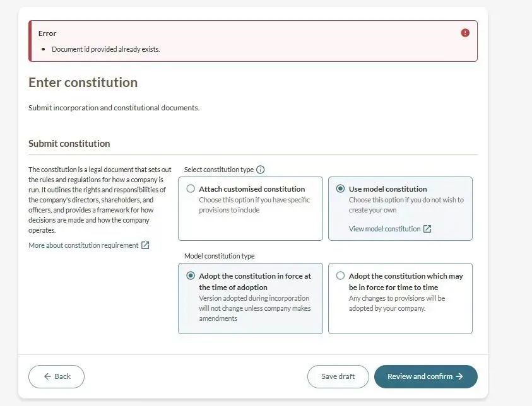Click the Attach customised constitution option card description
This screenshot has height=406, width=532.
[x=254, y=205]
